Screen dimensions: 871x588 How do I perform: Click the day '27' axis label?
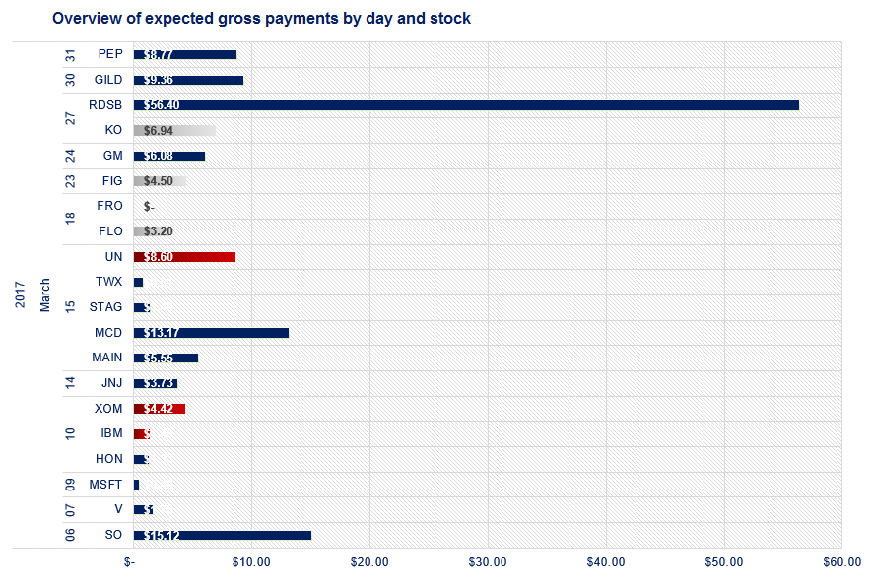[70, 118]
